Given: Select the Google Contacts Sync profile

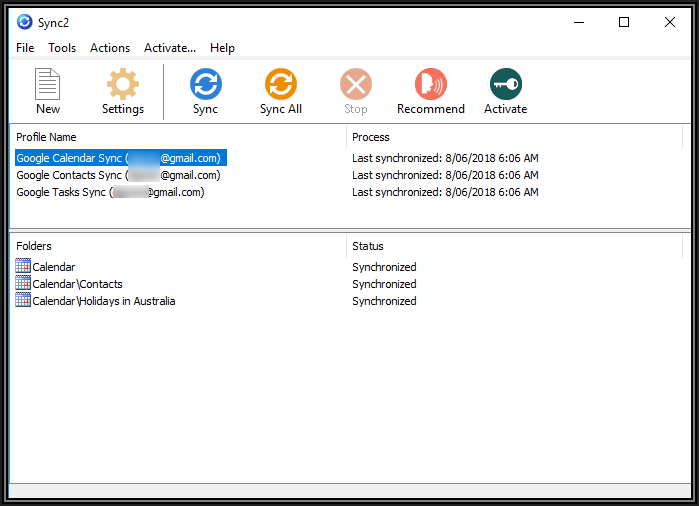Looking at the screenshot, I should (119, 175).
